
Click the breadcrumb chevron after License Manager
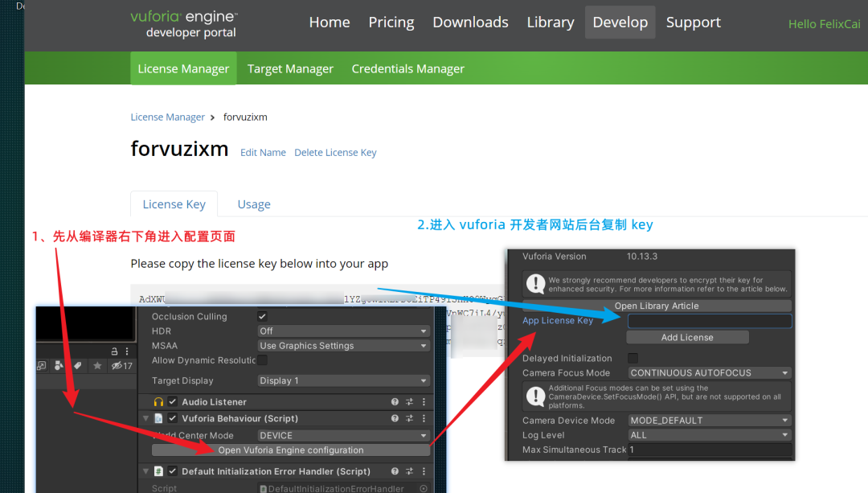(212, 117)
